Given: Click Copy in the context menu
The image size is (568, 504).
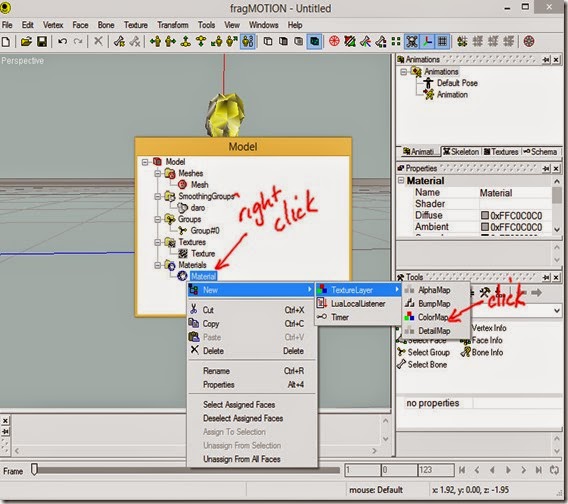Looking at the screenshot, I should (251, 324).
